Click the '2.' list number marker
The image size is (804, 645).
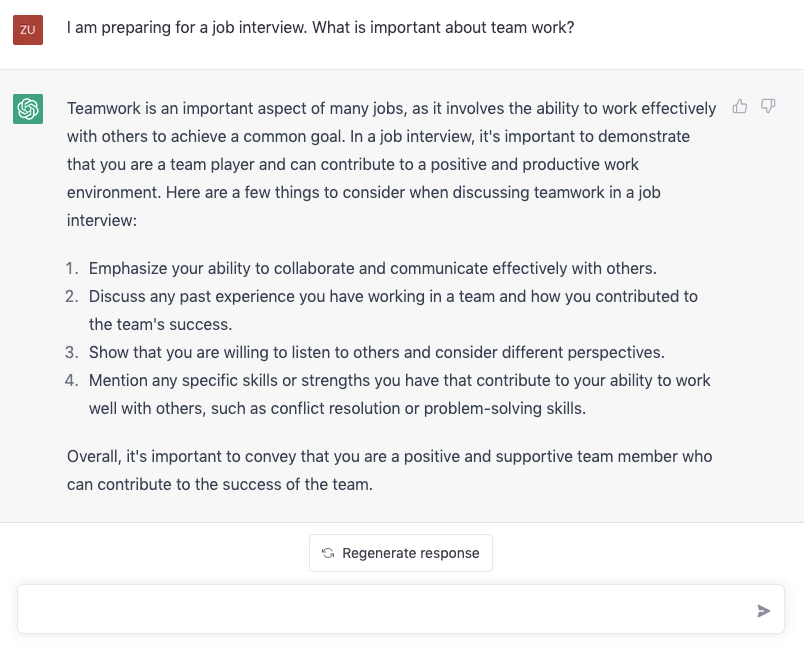pyautogui.click(x=72, y=296)
